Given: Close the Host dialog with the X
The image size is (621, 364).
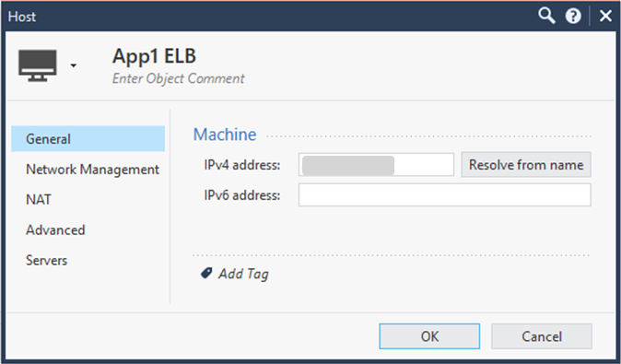Looking at the screenshot, I should pos(605,17).
